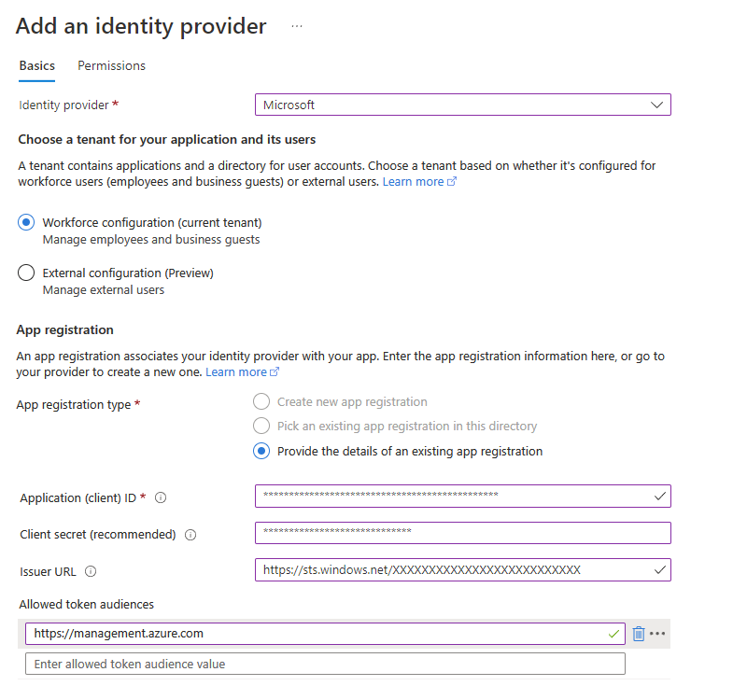Open the Learn more link about app registrations

point(235,371)
